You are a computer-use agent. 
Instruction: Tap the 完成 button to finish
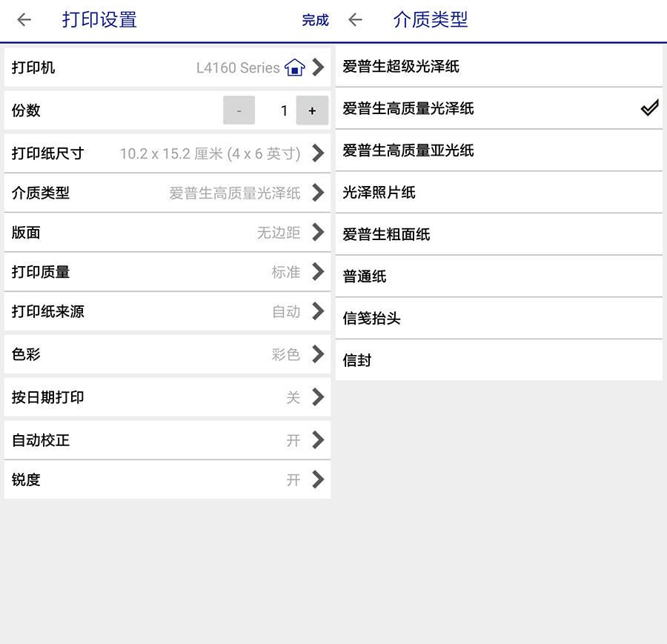click(x=315, y=20)
